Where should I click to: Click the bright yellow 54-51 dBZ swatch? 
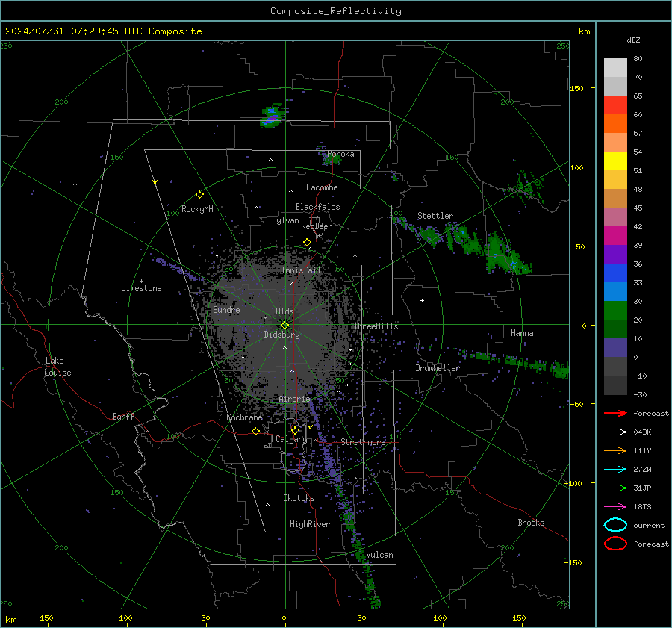coord(615,161)
